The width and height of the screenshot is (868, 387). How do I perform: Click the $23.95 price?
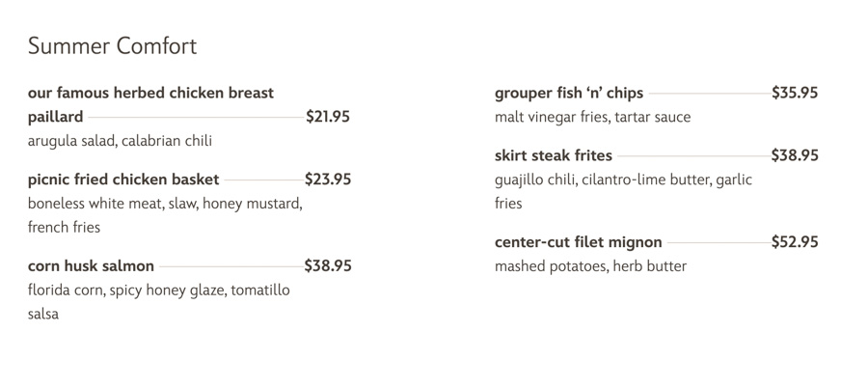[x=328, y=180]
